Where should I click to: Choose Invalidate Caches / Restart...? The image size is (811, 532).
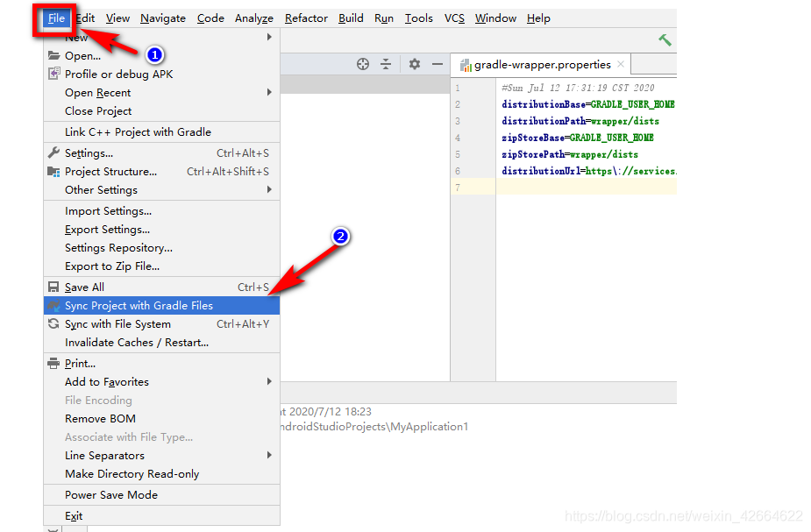click(x=162, y=343)
